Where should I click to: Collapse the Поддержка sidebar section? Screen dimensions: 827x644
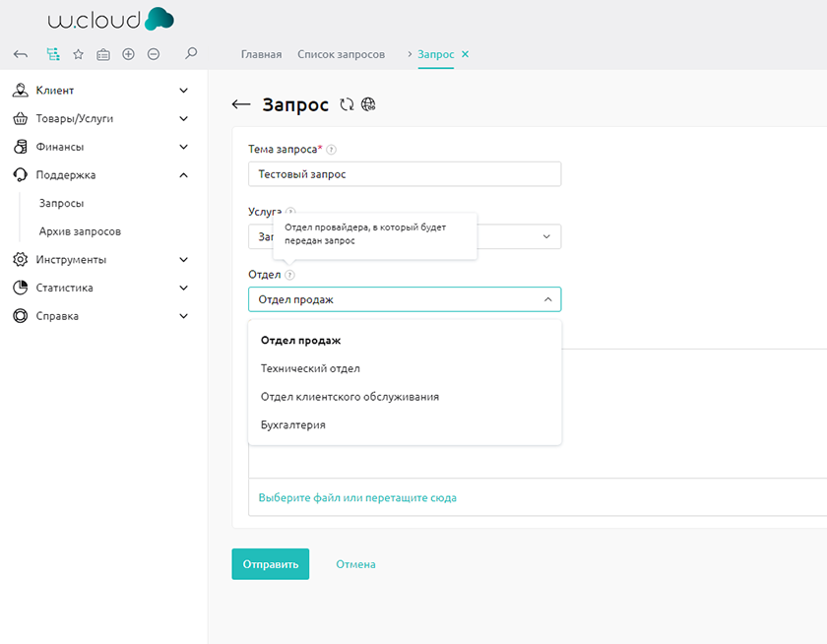[183, 175]
